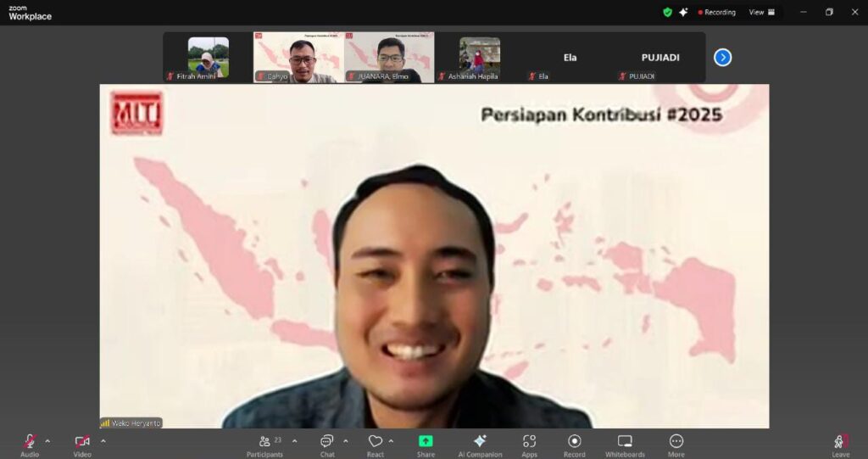Leave the meeting
Screen dimensions: 868x459
pyautogui.click(x=840, y=444)
